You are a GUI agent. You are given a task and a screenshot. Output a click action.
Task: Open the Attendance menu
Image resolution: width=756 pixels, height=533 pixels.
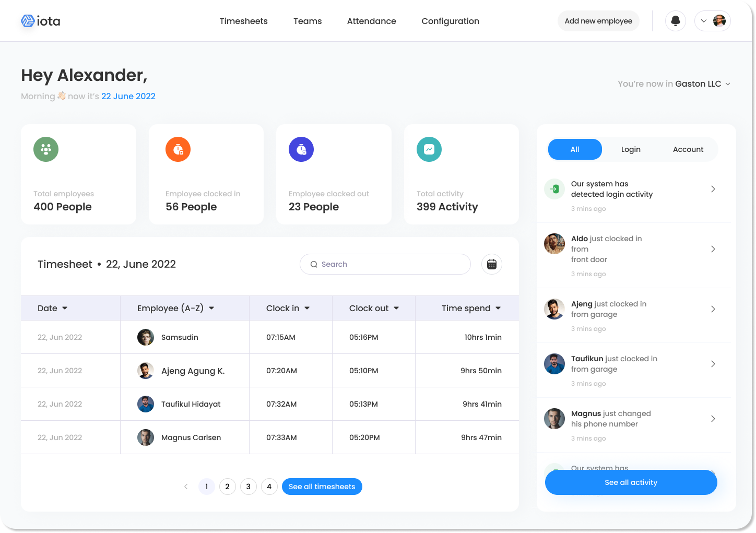point(371,21)
